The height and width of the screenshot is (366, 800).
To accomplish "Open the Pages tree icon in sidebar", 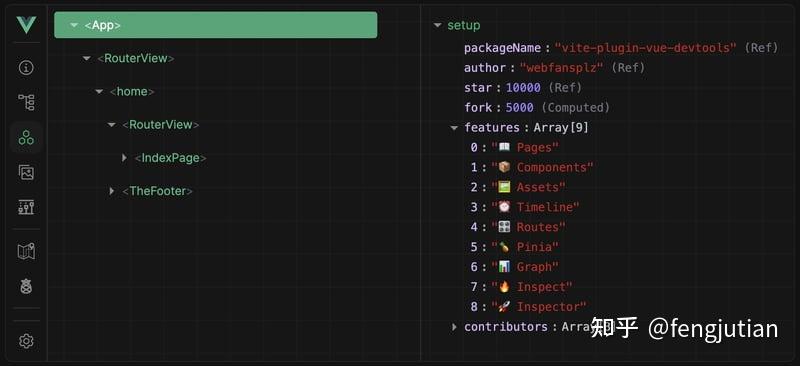I will coord(26,102).
